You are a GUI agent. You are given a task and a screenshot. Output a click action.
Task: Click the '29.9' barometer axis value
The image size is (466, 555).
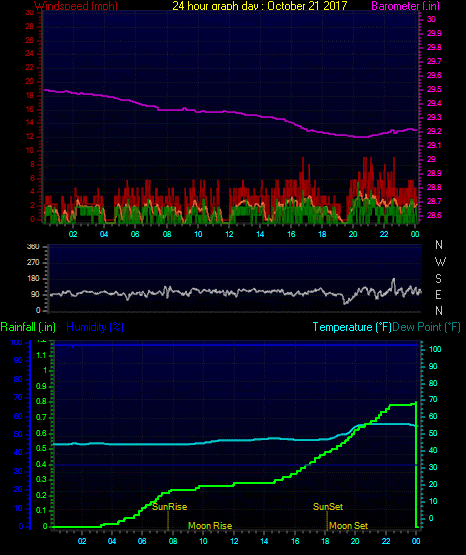[434, 33]
